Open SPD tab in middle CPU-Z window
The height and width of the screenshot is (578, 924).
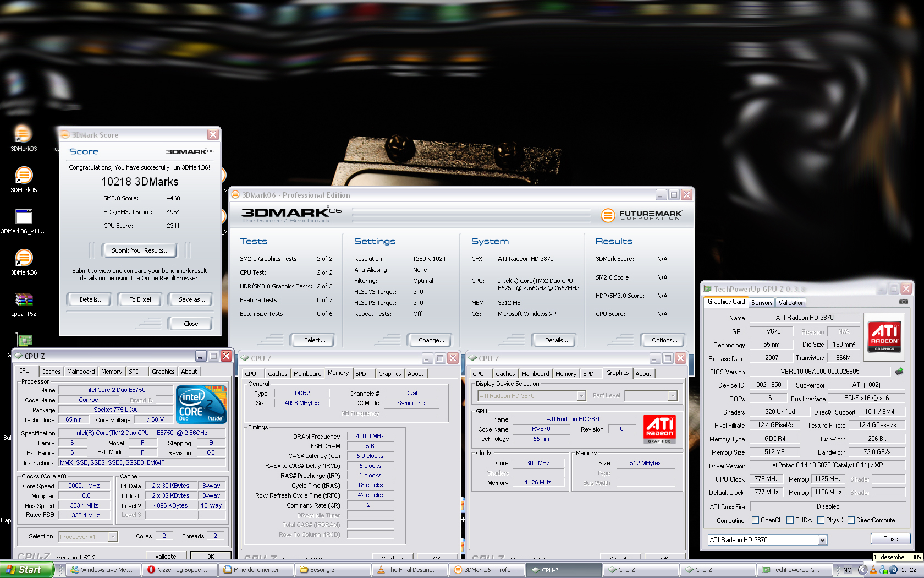pos(361,374)
